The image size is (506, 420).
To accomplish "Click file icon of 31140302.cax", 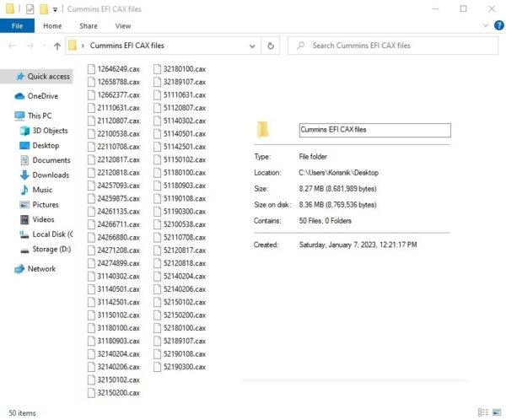I will [x=91, y=276].
